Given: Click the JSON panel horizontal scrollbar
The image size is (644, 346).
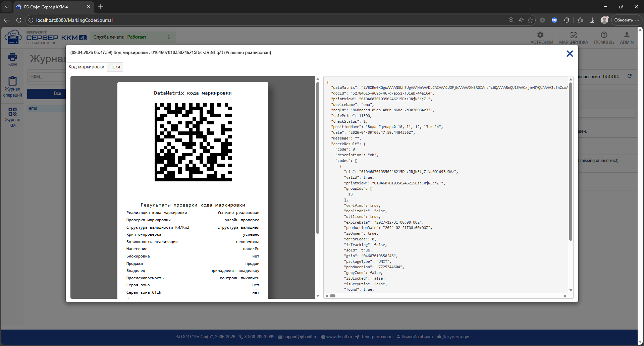Looking at the screenshot, I should tap(333, 296).
